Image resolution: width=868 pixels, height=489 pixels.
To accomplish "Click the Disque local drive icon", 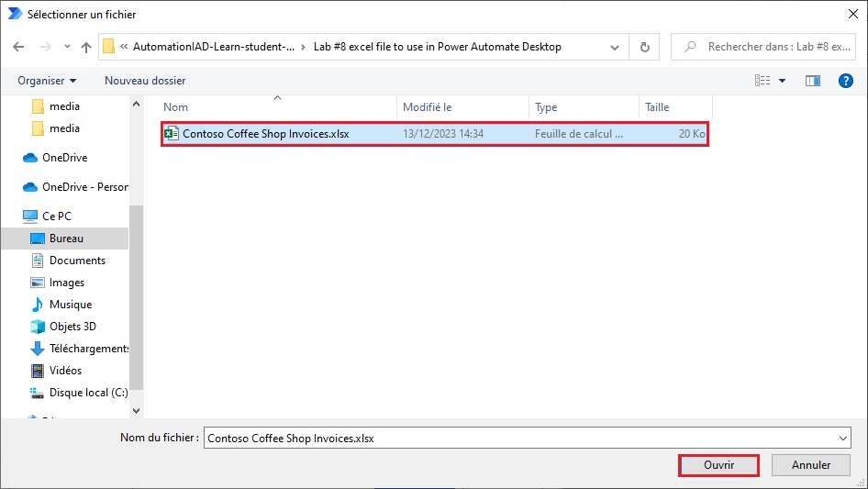I will click(37, 393).
